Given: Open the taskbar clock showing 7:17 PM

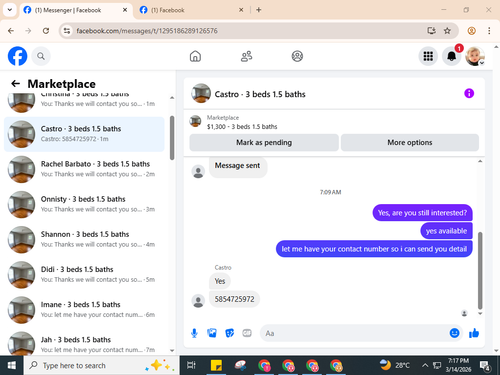Looking at the screenshot, I should (x=459, y=365).
